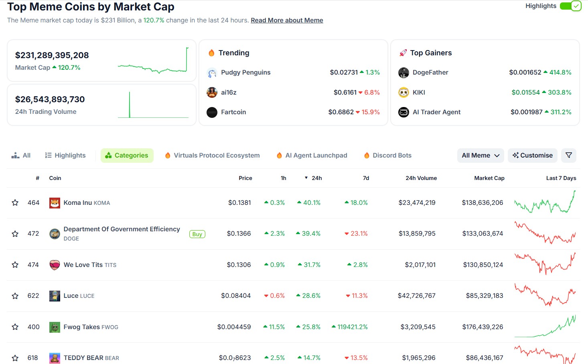The image size is (588, 364).
Task: Click Fartcoin black logo icon
Action: 212,112
